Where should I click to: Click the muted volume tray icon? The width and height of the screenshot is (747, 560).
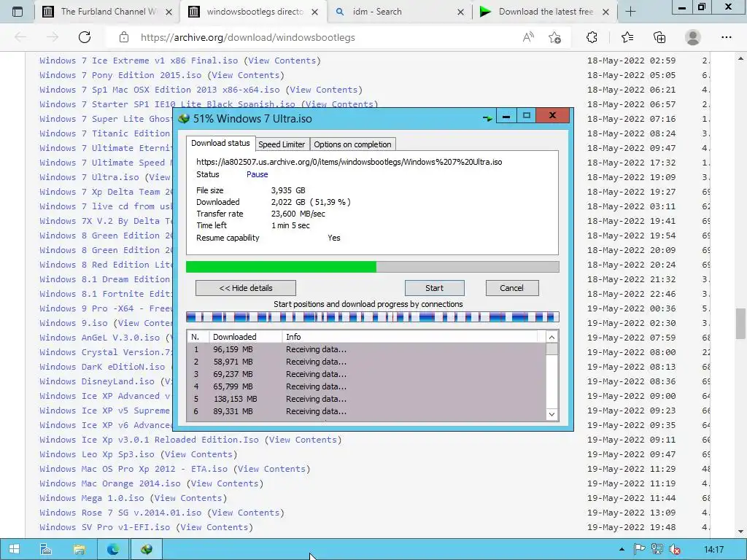click(x=675, y=550)
